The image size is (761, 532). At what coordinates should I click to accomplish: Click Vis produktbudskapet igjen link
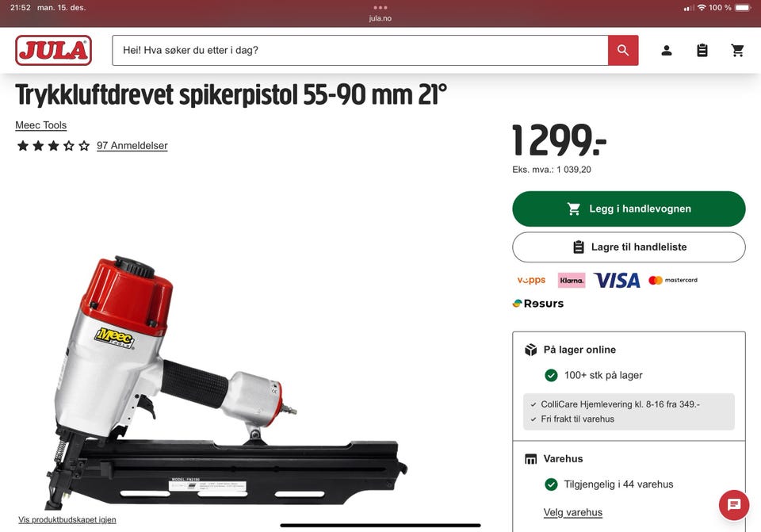point(67,520)
